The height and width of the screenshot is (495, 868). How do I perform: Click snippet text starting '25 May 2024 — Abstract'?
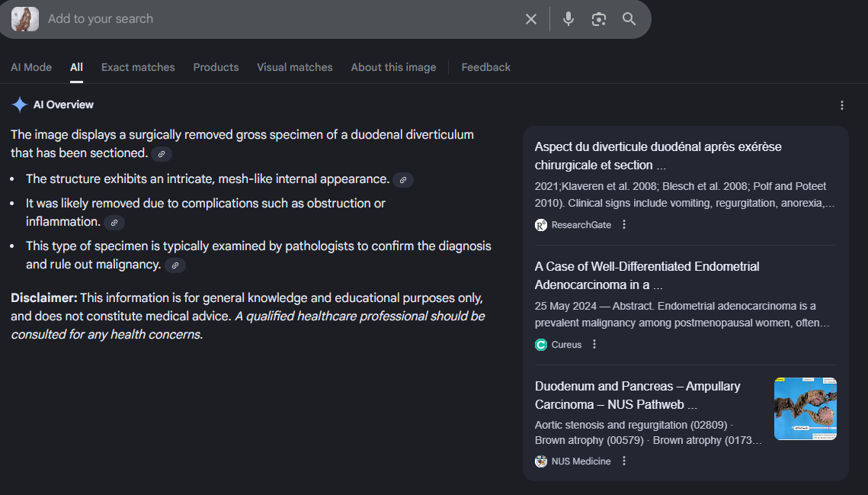682,314
